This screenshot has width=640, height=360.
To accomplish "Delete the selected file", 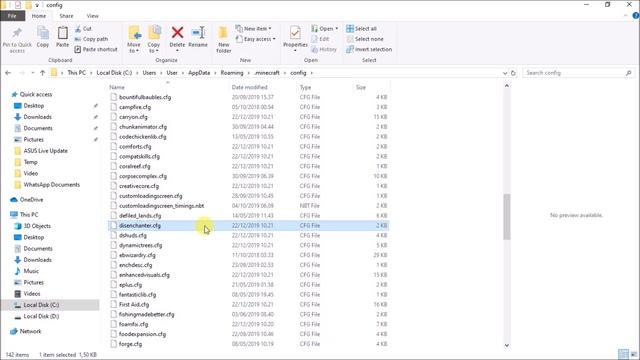I will [x=177, y=39].
